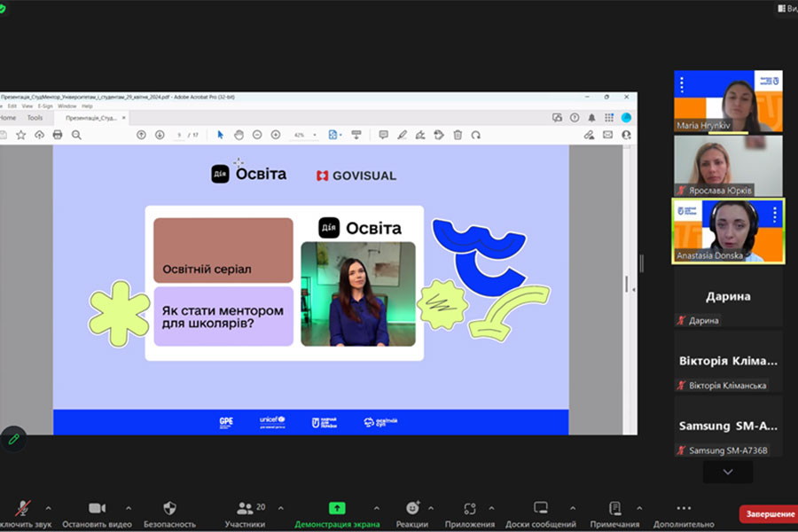Open the Безопасность shield icon

[x=169, y=508]
